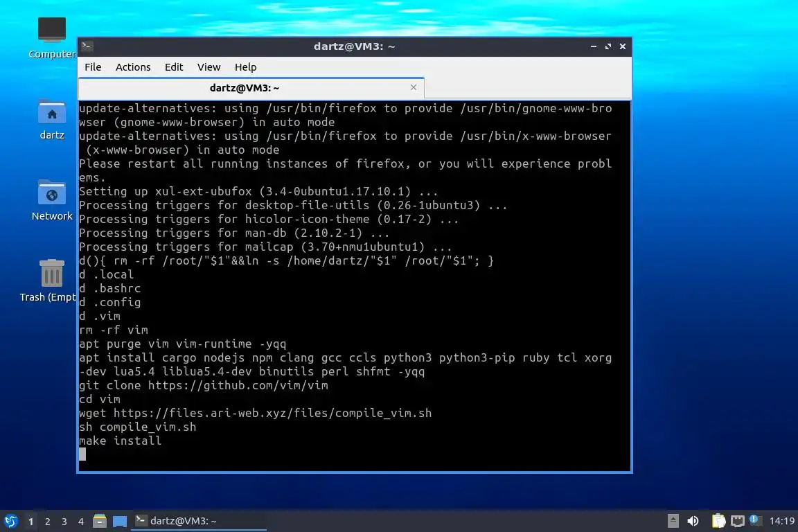Open the Help menu
Screen dimensions: 798x532
click(245, 67)
